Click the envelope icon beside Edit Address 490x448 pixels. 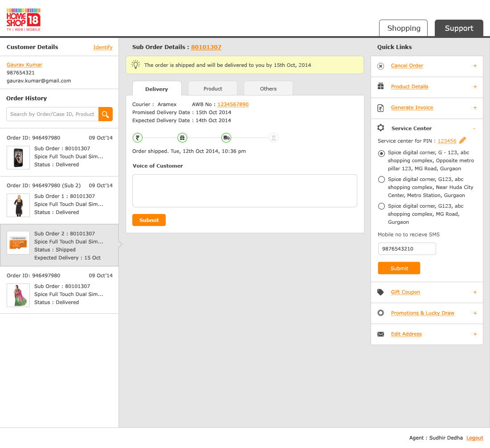(380, 334)
